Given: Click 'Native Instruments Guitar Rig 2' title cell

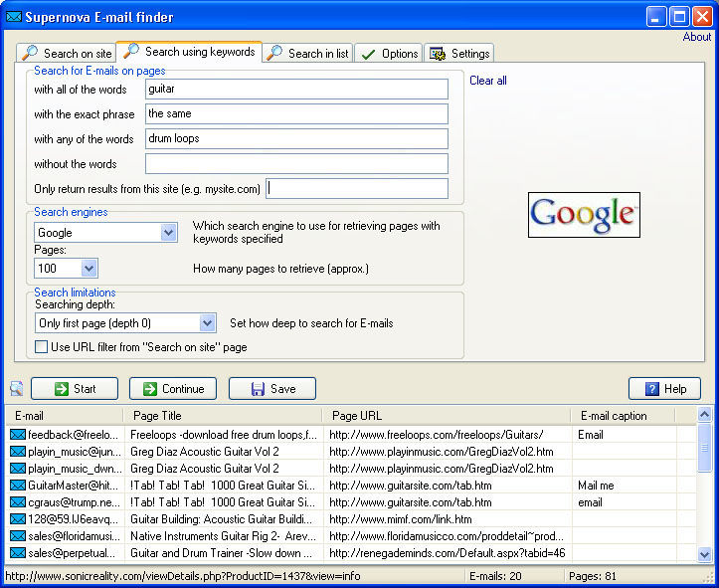Looking at the screenshot, I should tap(224, 536).
